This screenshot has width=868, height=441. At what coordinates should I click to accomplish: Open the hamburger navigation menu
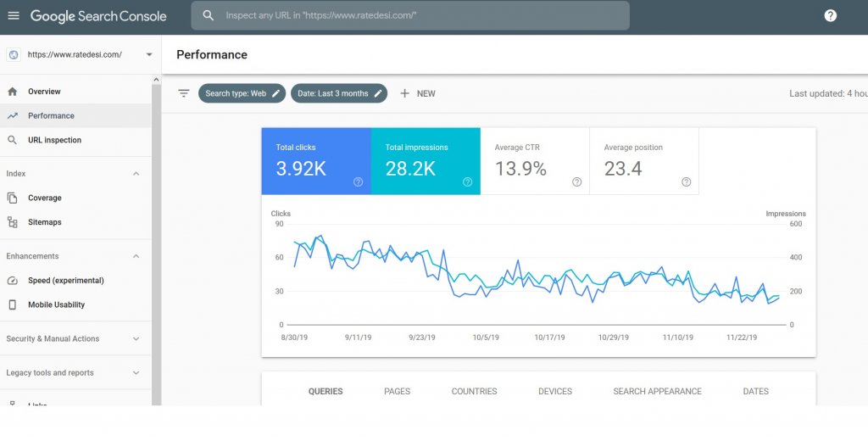pos(14,15)
